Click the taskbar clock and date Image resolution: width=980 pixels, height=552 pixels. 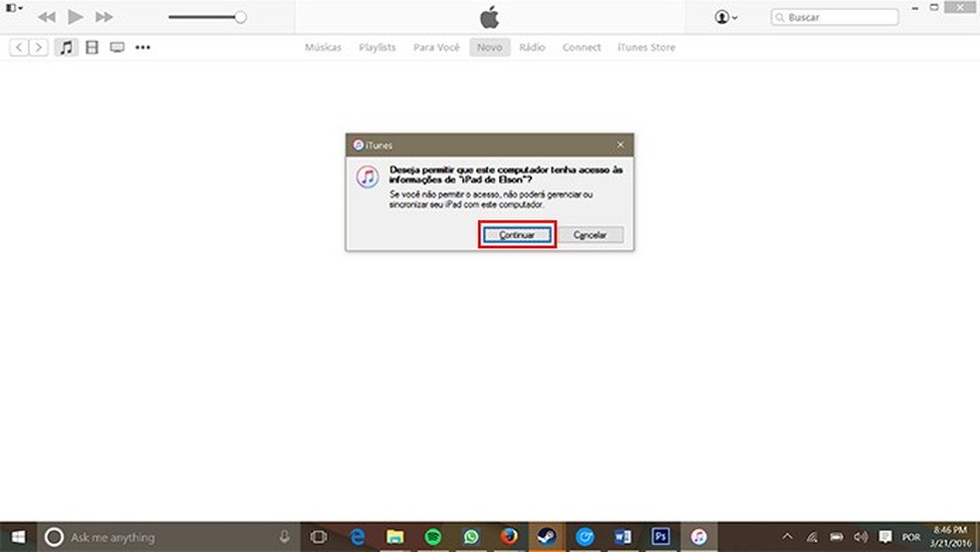point(951,537)
